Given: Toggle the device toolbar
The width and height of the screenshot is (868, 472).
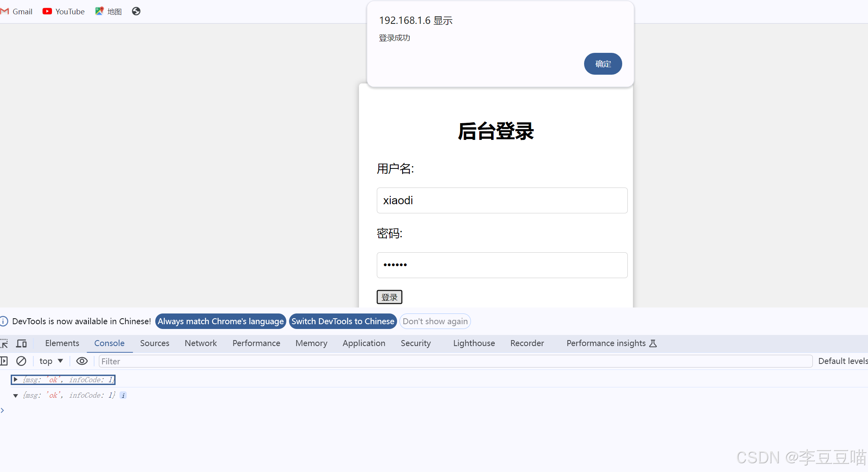Looking at the screenshot, I should tap(21, 343).
